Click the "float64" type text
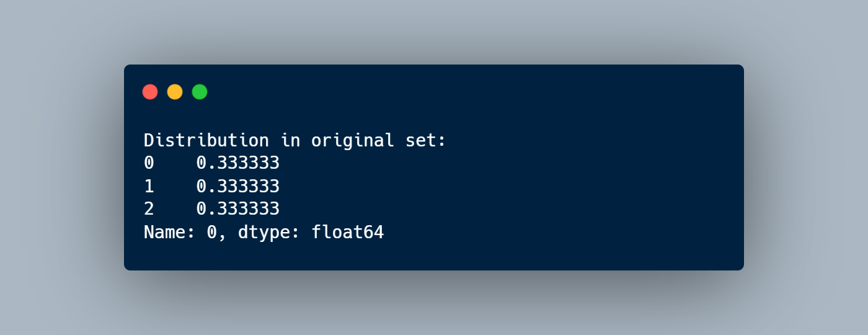 pos(347,233)
